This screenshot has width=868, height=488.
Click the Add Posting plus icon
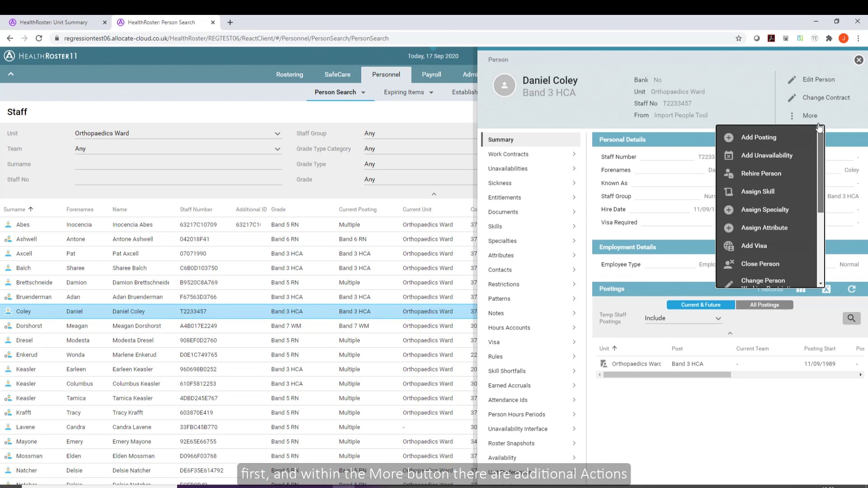pos(729,137)
